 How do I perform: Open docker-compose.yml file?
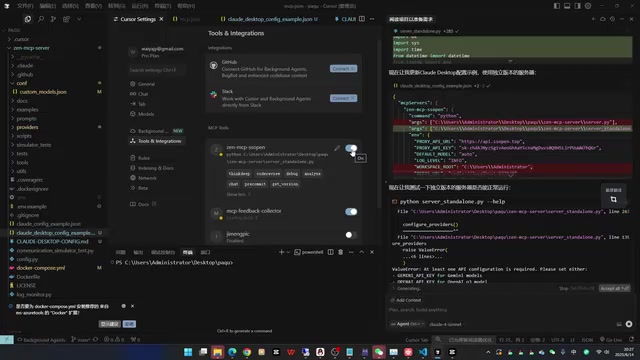[40, 268]
